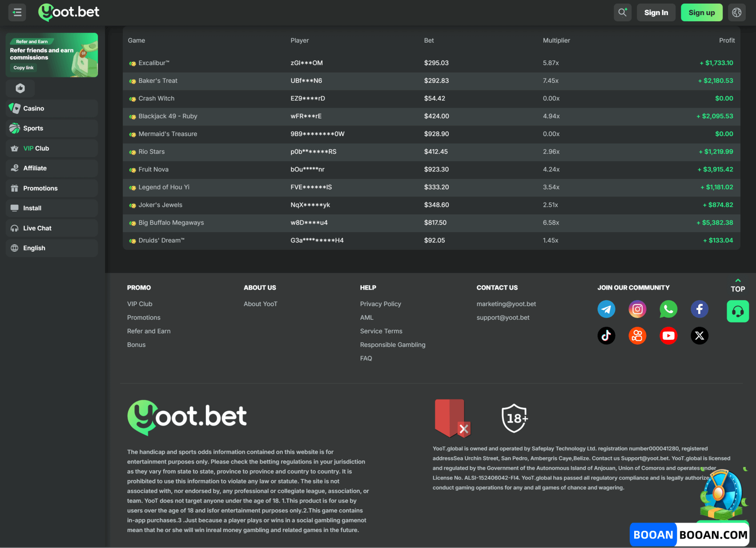
Task: Email support@yoot.bet contact link
Action: click(x=503, y=318)
